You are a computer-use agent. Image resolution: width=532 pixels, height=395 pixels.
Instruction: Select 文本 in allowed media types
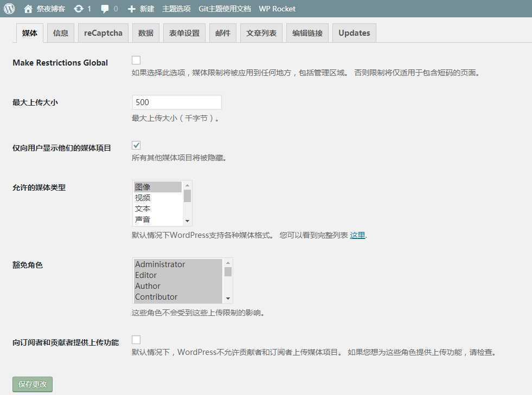[x=157, y=209]
